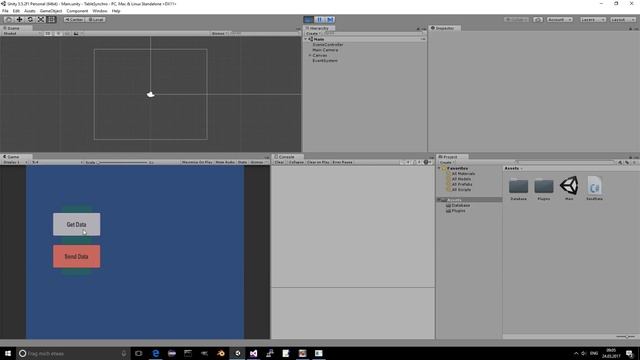Image resolution: width=640 pixels, height=360 pixels.
Task: Open the 5:4 aspect ratio dropdown
Action: 57,162
